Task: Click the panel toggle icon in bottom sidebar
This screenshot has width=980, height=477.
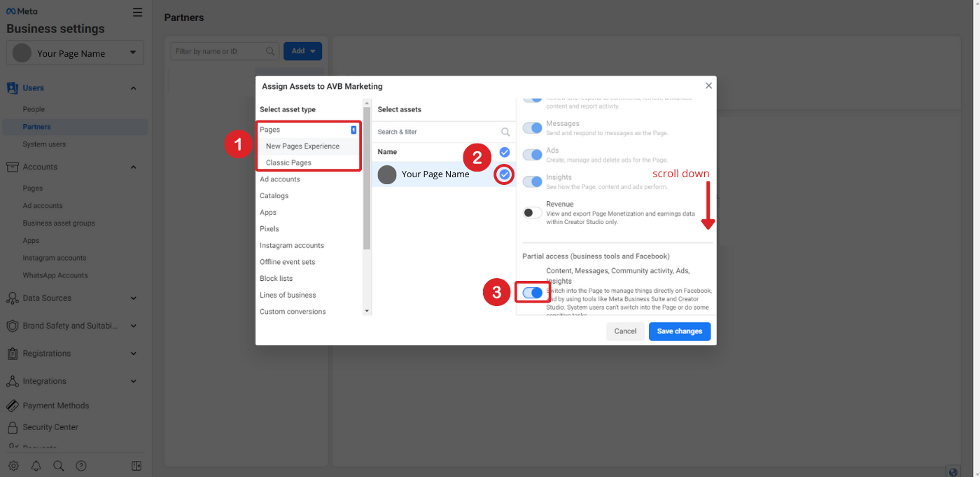Action: (x=136, y=466)
